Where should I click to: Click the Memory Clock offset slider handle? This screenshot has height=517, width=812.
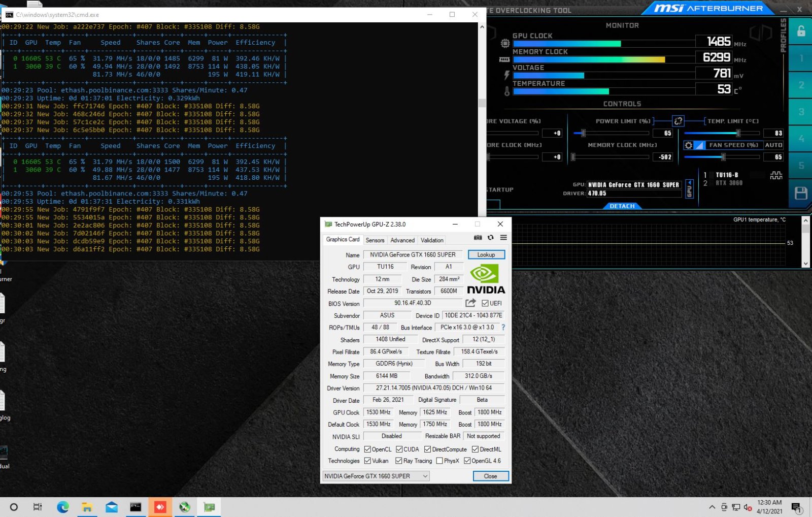(x=573, y=157)
